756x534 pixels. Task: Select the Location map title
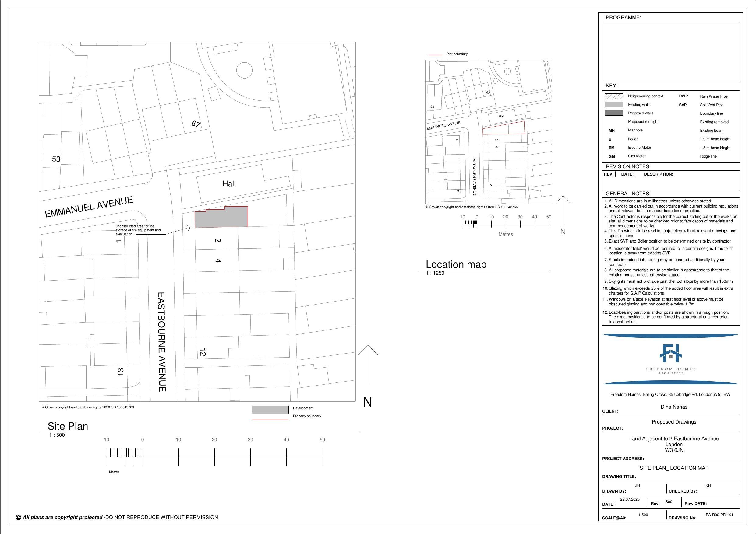pyautogui.click(x=456, y=264)
